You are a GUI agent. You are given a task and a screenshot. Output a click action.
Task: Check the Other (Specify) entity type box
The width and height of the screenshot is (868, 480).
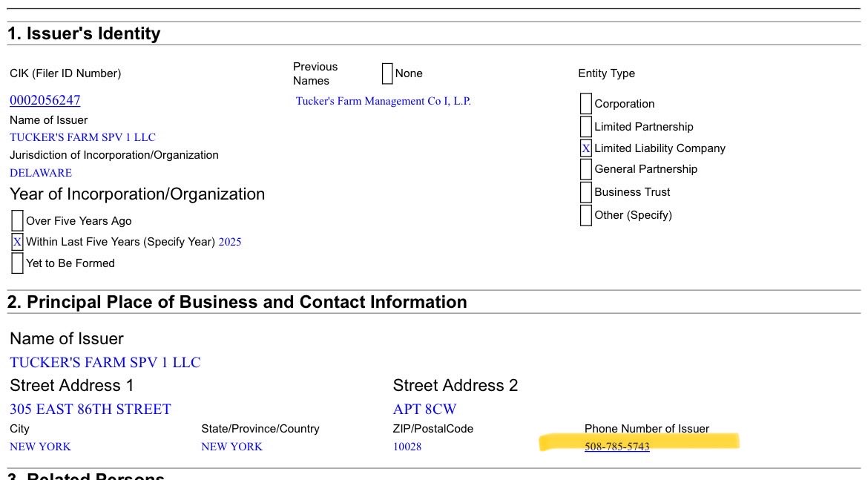tap(586, 214)
